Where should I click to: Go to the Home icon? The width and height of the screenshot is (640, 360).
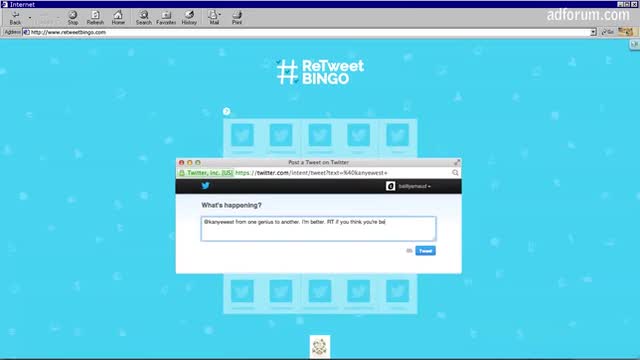pyautogui.click(x=118, y=18)
